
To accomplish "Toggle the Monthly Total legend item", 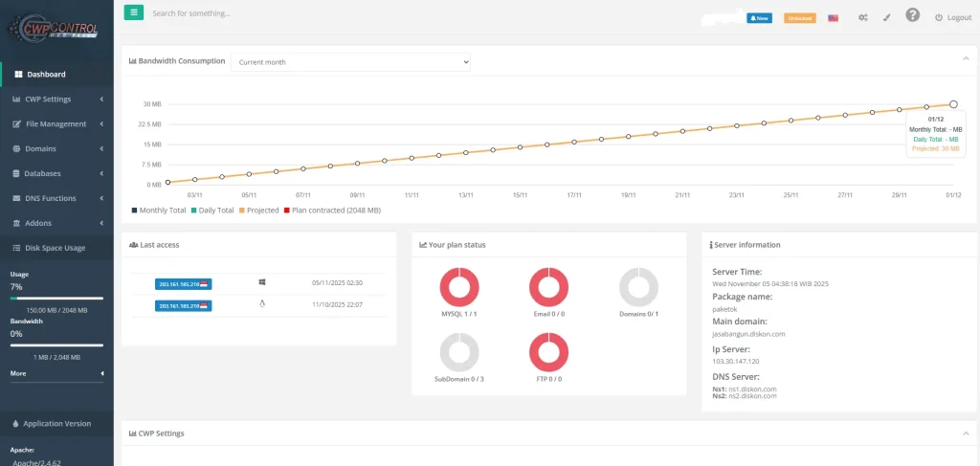I will click(x=159, y=210).
